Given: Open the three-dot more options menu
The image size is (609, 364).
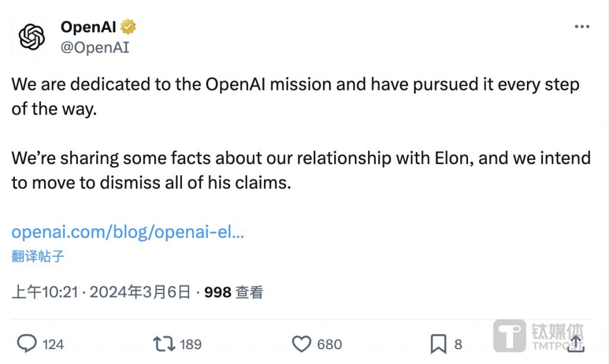Looking at the screenshot, I should 582,27.
